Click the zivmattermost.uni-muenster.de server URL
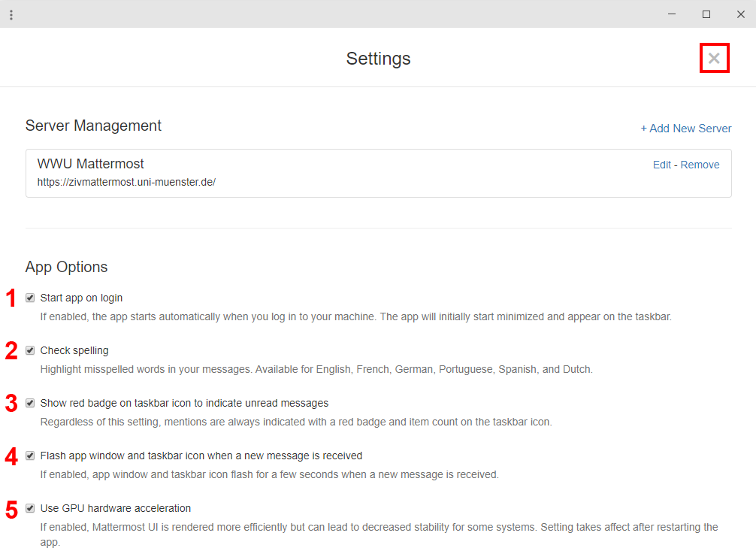The image size is (756, 557). 126,182
